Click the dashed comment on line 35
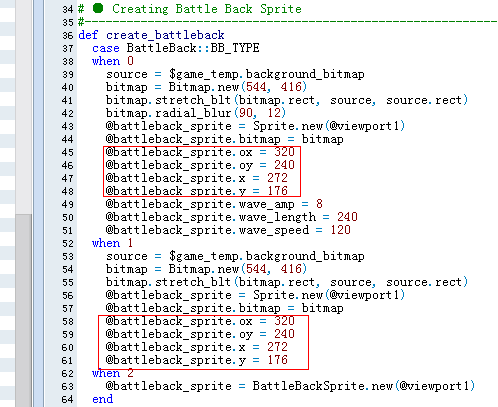The image size is (498, 407). coord(288,22)
